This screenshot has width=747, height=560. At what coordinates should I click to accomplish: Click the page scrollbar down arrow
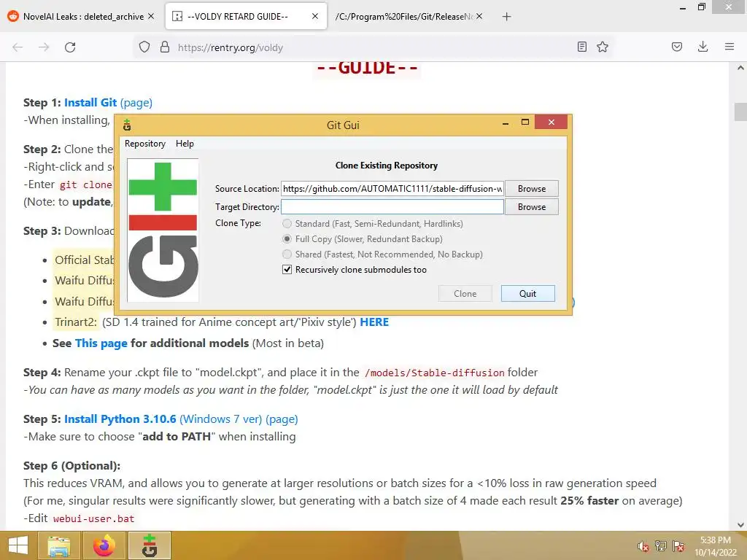click(x=740, y=525)
